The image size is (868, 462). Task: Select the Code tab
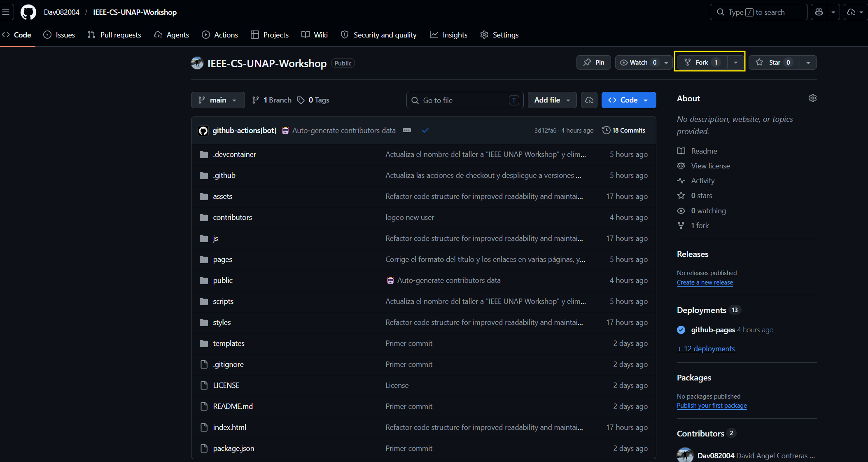[17, 35]
